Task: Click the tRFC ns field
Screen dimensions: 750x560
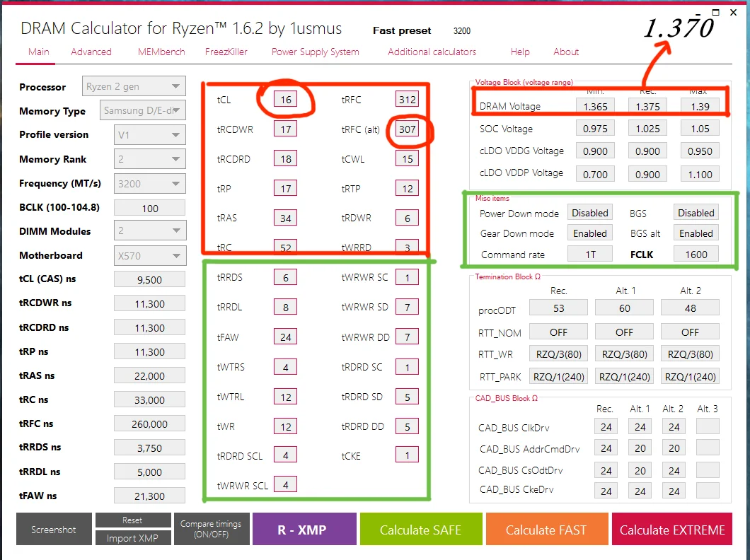Action: pos(150,424)
